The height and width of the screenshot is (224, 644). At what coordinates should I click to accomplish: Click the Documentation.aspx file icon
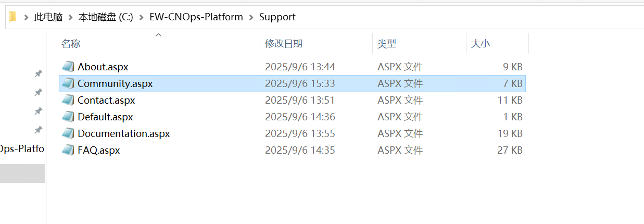[68, 133]
